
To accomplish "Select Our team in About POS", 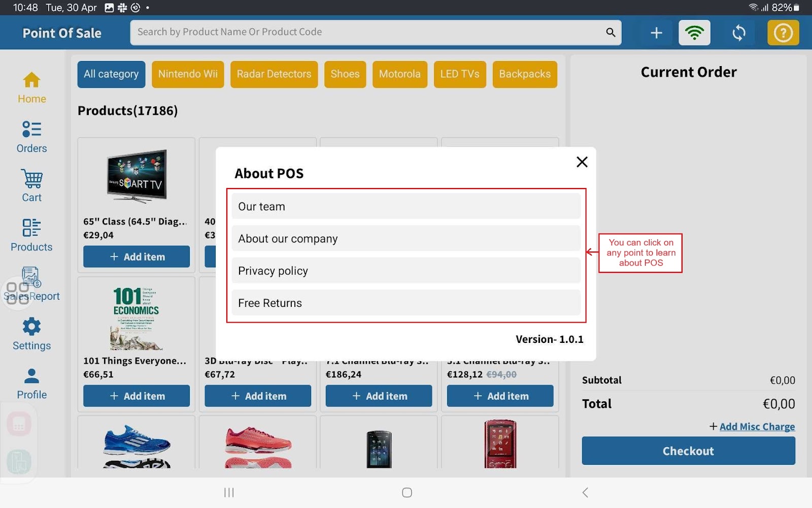I will tap(405, 206).
